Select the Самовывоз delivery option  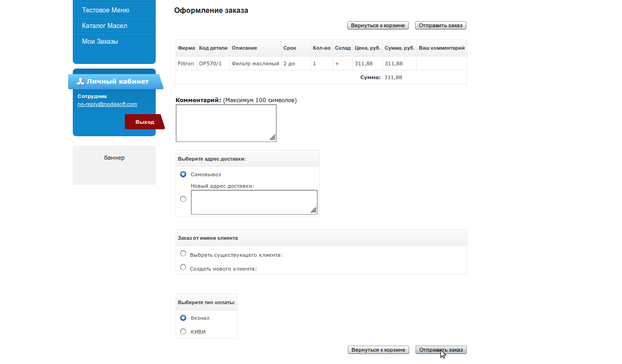tap(183, 174)
